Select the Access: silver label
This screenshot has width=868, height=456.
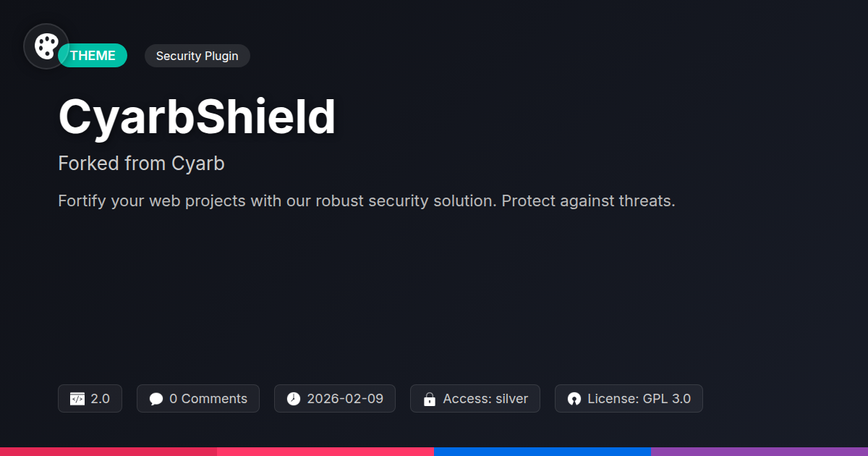[485, 399]
